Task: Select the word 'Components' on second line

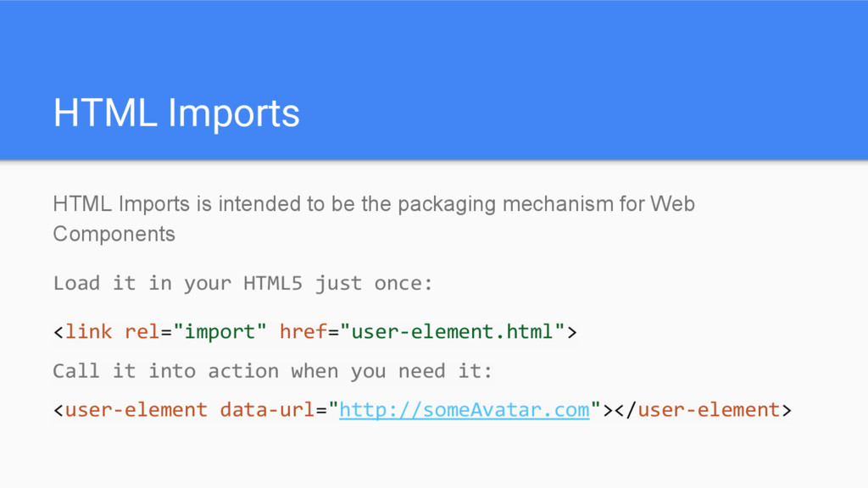Action: click(114, 234)
